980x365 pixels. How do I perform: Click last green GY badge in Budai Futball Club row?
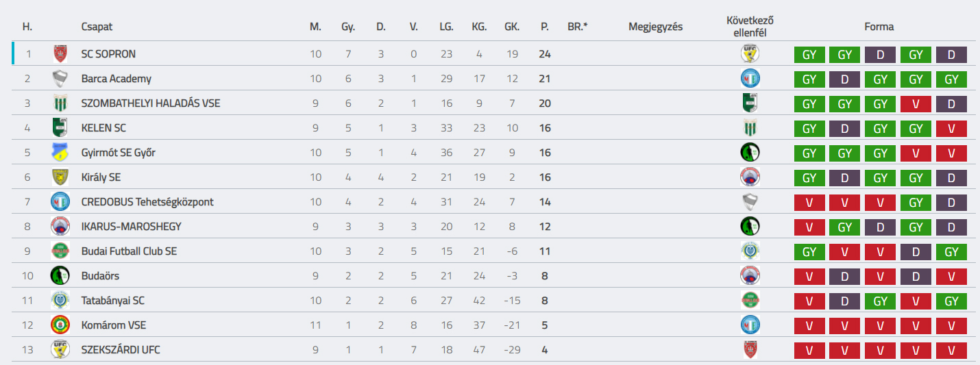coord(951,251)
